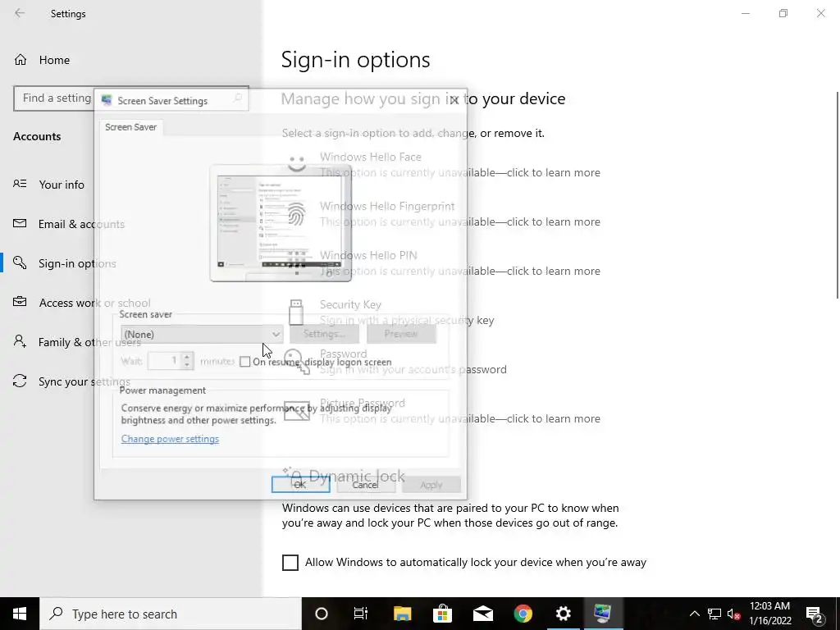Screen dimensions: 840x630
Task: Click the Screen Saver Settings title icon
Action: point(107,100)
